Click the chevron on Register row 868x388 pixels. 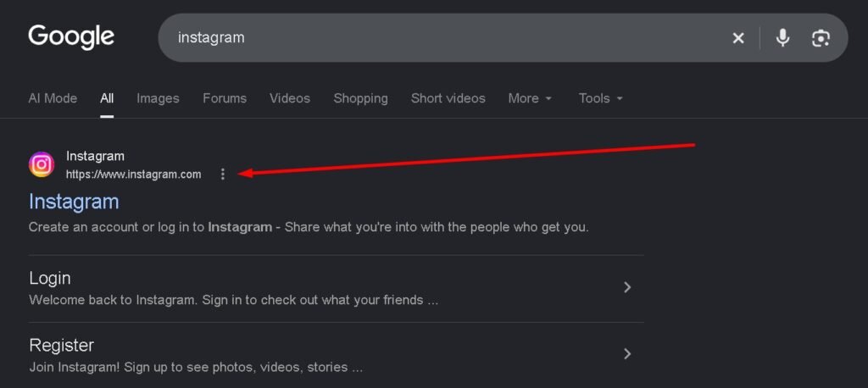627,353
